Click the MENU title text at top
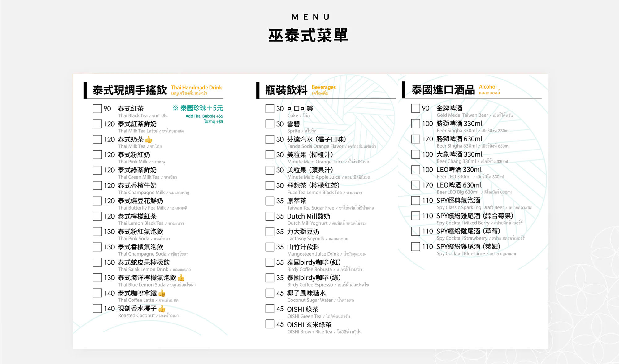Image resolution: width=619 pixels, height=364 pixels. point(310,17)
